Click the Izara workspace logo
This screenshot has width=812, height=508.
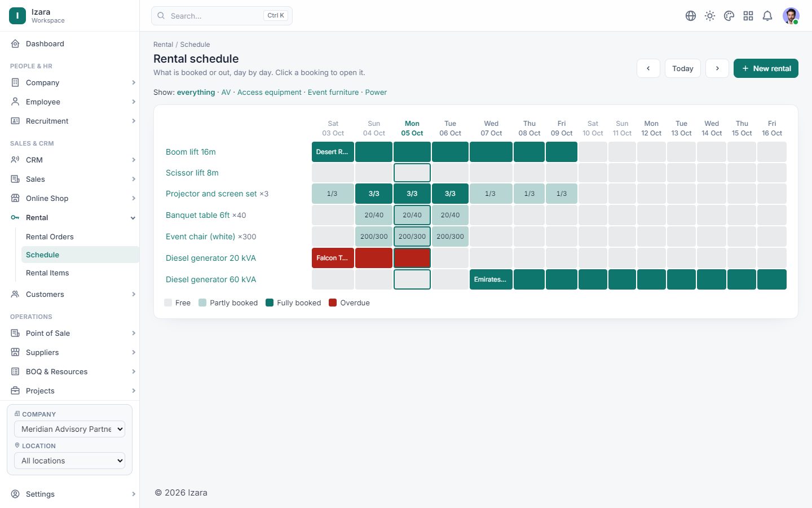(17, 16)
